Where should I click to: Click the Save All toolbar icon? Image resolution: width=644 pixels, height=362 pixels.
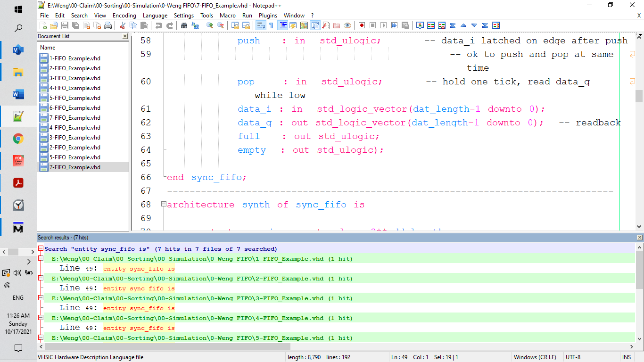coord(75,25)
